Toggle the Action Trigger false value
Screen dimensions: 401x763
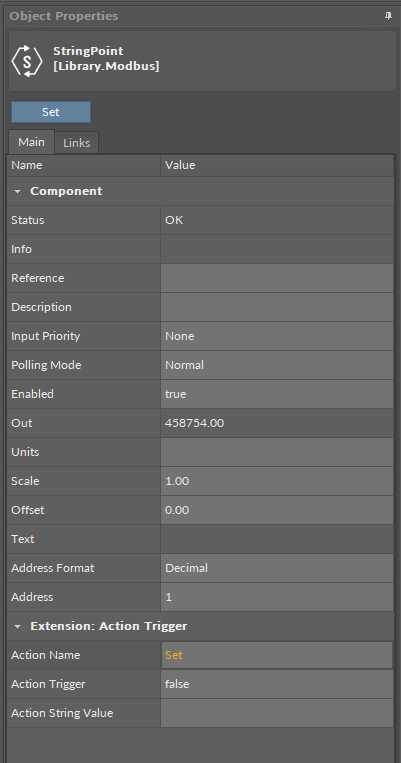(277, 684)
